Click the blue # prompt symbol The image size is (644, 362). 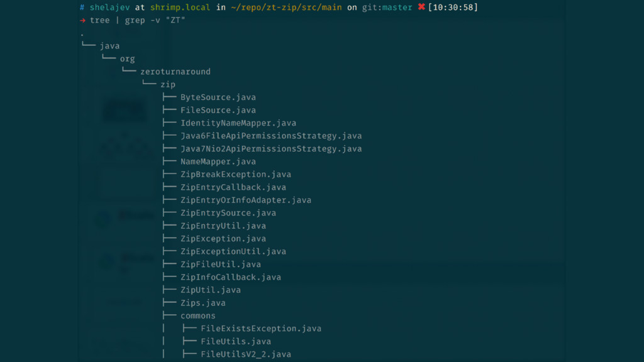click(82, 8)
